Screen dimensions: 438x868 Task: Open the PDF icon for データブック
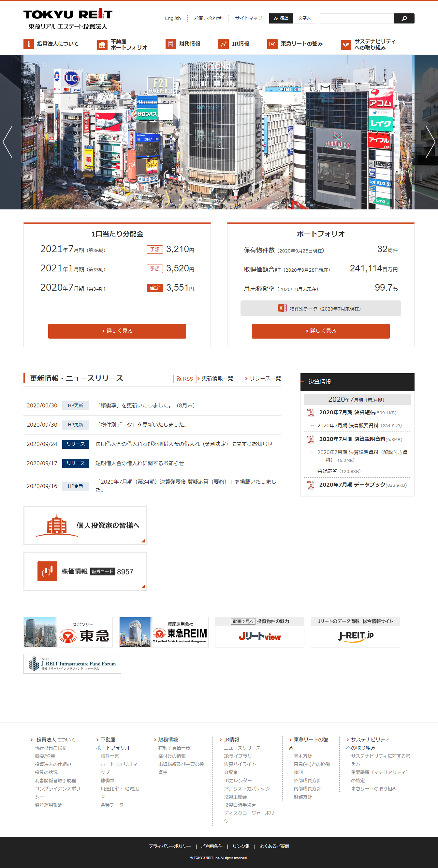pyautogui.click(x=310, y=485)
